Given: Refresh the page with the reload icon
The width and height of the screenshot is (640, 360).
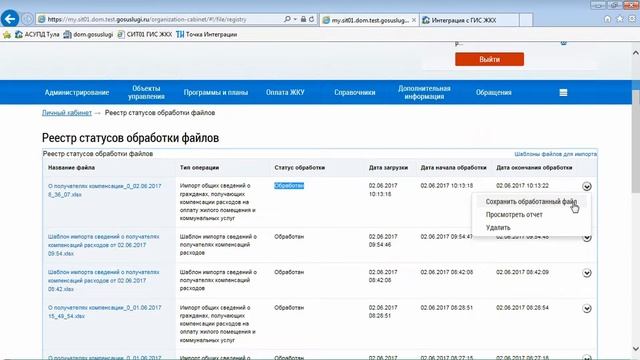Looking at the screenshot, I should (311, 19).
